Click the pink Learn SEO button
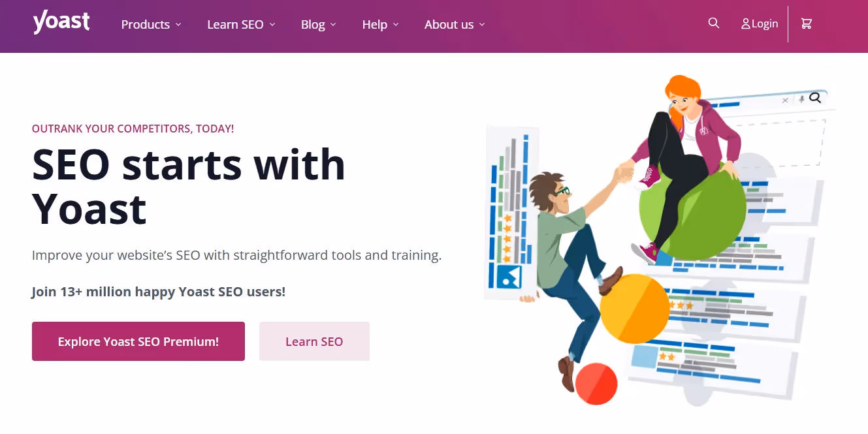Viewport: 868px width, 434px height. (x=314, y=341)
